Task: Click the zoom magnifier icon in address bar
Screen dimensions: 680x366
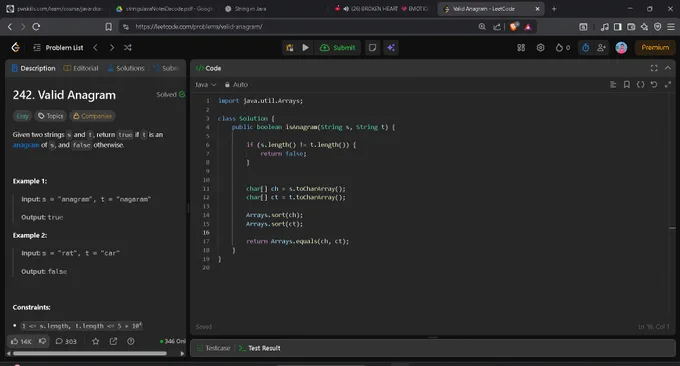Action: pos(482,27)
